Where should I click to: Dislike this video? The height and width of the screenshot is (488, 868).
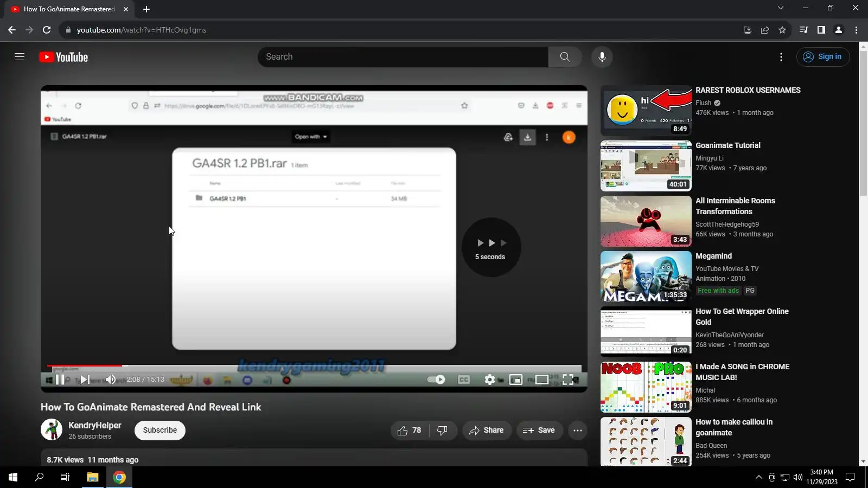443,431
